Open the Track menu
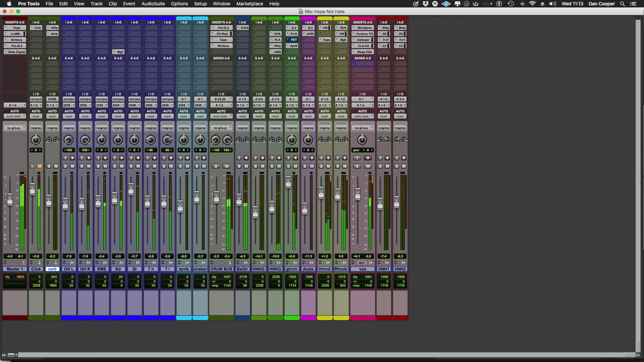 coord(96,4)
